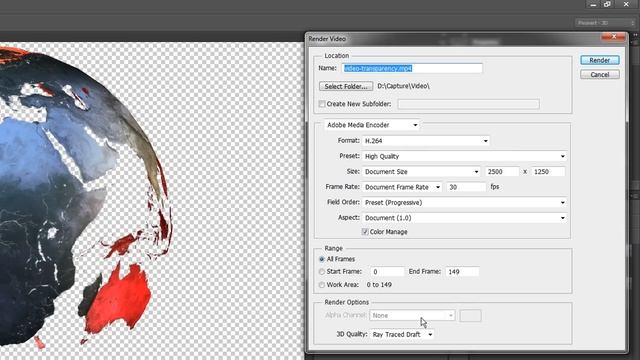Open the Document Size dropdown

(421, 172)
